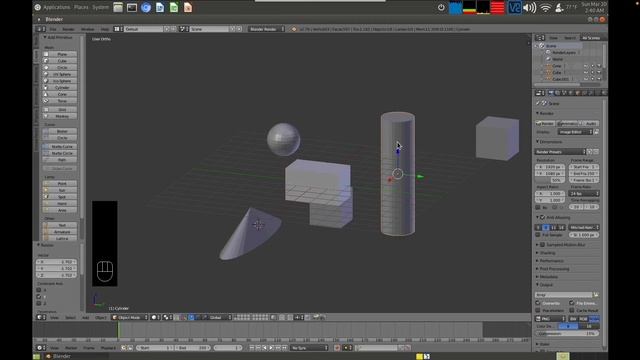Open the Global transform orientation dropdown
Viewport: 640px width, 360px height.
click(221, 318)
